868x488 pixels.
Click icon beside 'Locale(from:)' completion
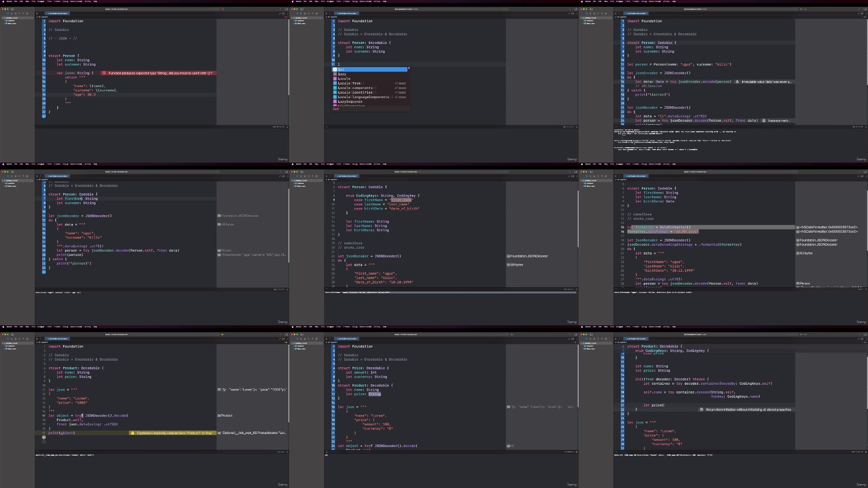tap(335, 83)
